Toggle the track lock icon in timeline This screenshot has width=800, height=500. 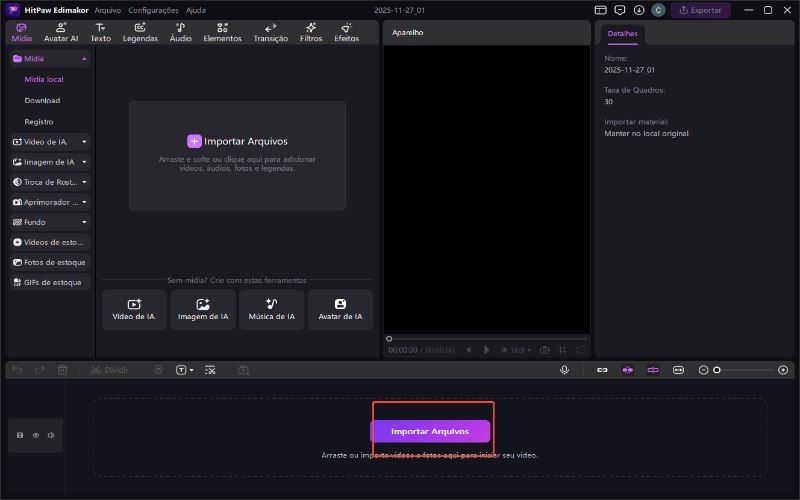point(20,435)
